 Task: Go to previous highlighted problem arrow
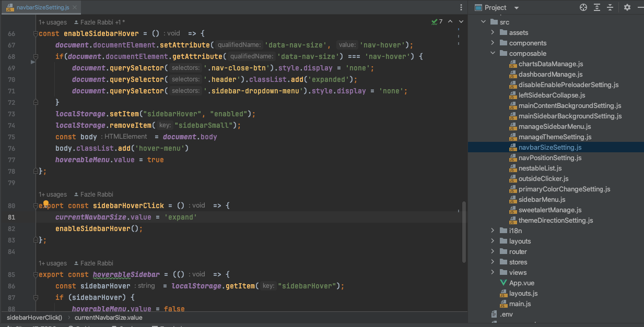(x=449, y=22)
